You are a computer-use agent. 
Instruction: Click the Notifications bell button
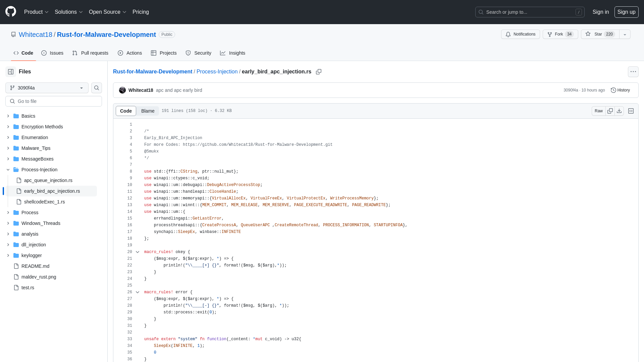(521, 34)
